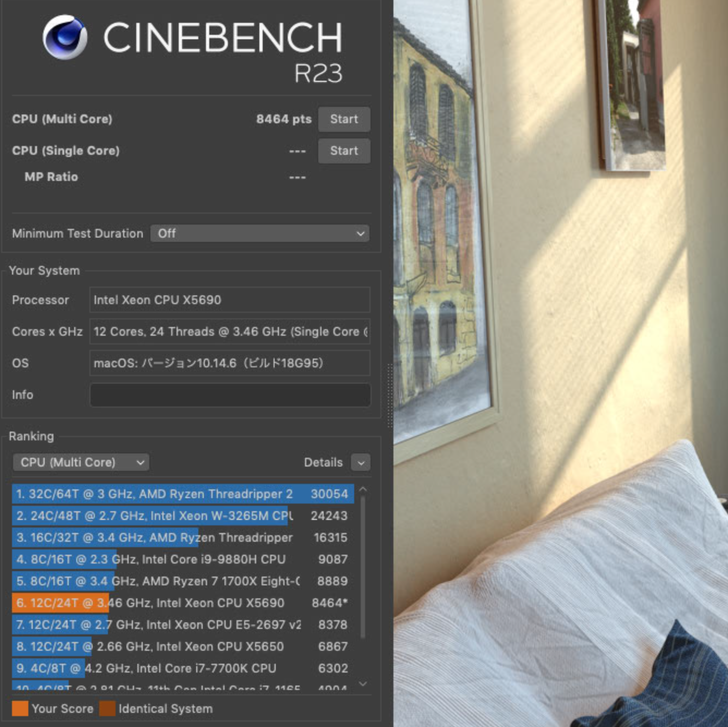728x727 pixels.
Task: Click the orange Your Score legend swatch
Action: click(20, 708)
